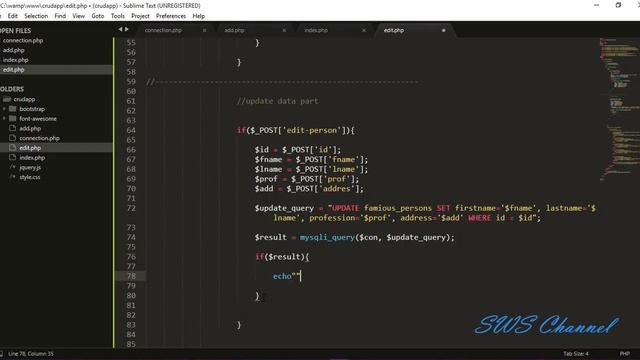Open jquery.js in the folder tree

[30, 167]
